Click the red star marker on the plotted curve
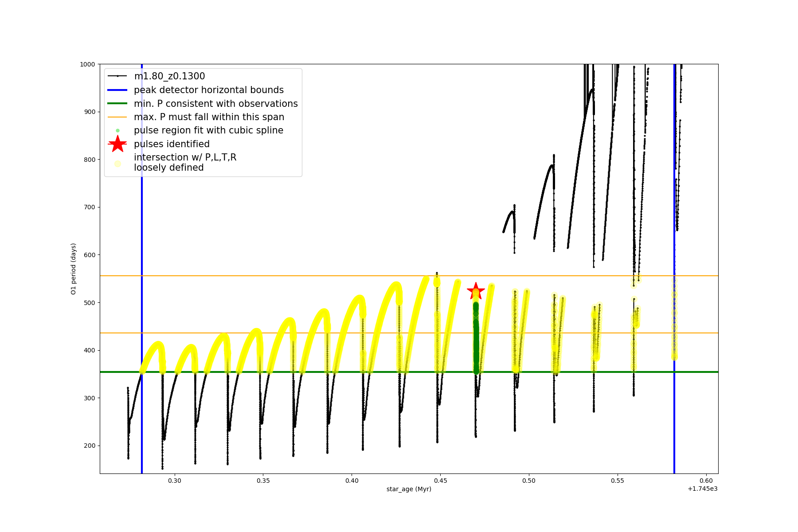 pos(476,291)
